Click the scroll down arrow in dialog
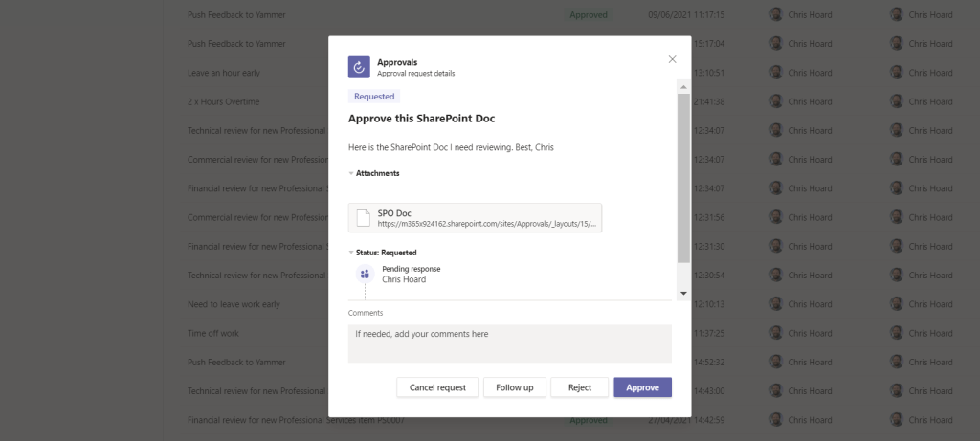The image size is (980, 441). [683, 293]
